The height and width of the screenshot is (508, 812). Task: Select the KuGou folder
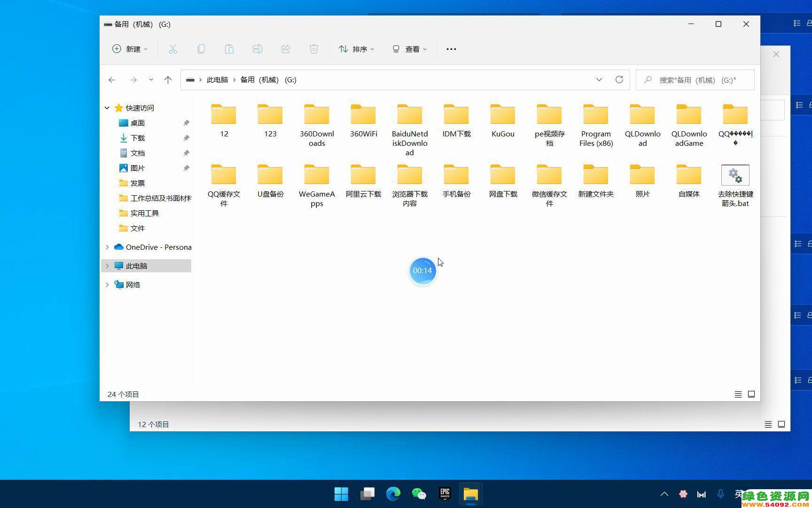503,121
